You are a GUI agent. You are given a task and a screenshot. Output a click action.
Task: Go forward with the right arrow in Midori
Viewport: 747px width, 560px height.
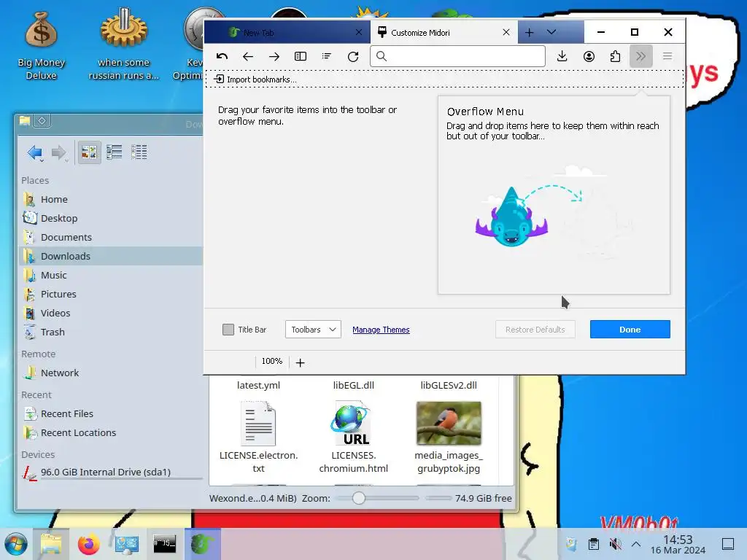pos(274,57)
